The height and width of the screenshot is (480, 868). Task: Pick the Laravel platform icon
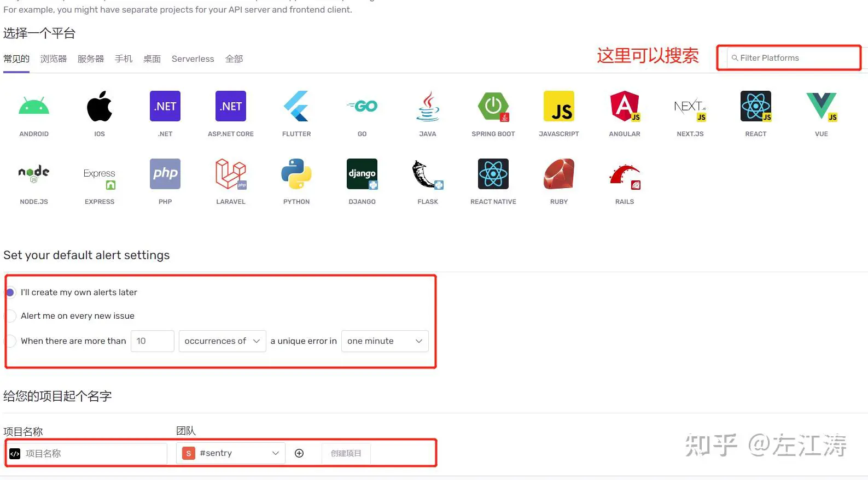pyautogui.click(x=231, y=174)
